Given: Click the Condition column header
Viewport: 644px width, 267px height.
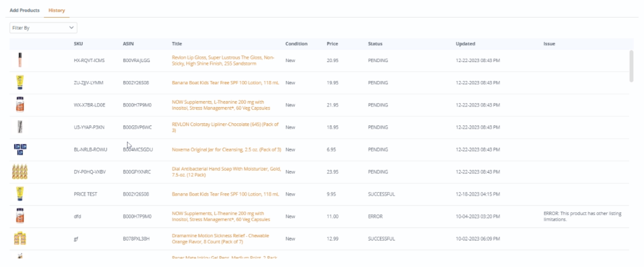Looking at the screenshot, I should point(297,43).
